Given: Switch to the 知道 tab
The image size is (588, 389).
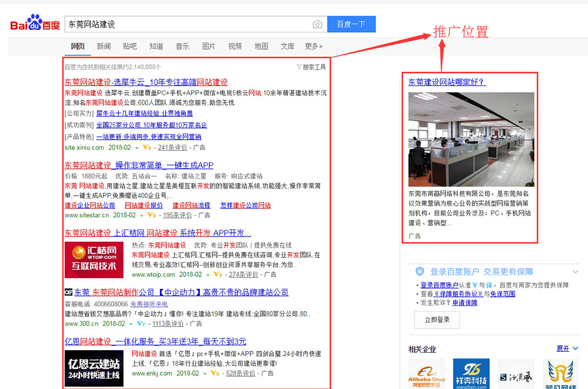Looking at the screenshot, I should pyautogui.click(x=156, y=46).
